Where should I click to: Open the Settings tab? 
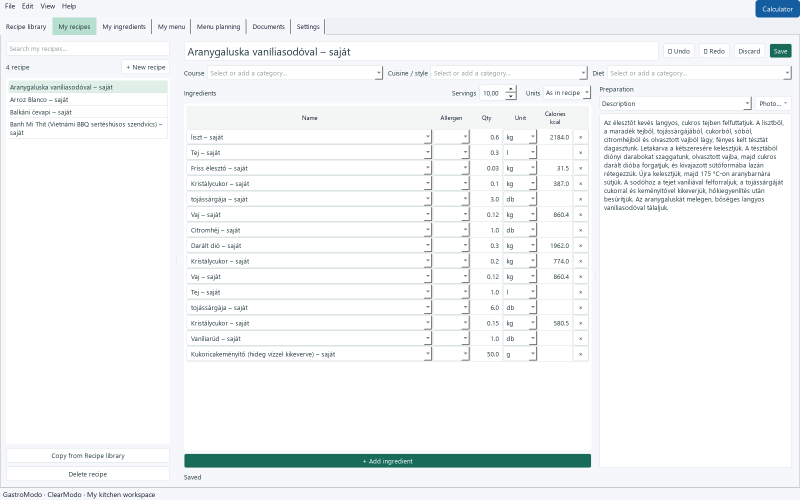pos(308,27)
